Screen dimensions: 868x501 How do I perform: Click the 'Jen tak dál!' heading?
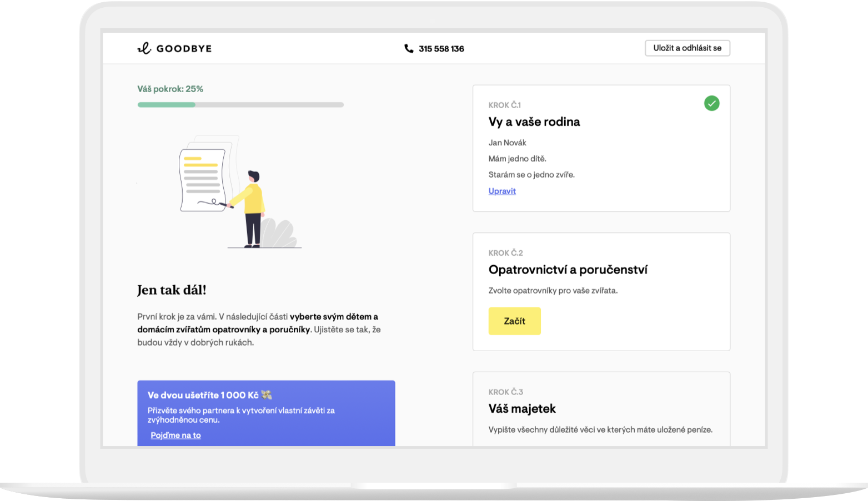coord(172,290)
